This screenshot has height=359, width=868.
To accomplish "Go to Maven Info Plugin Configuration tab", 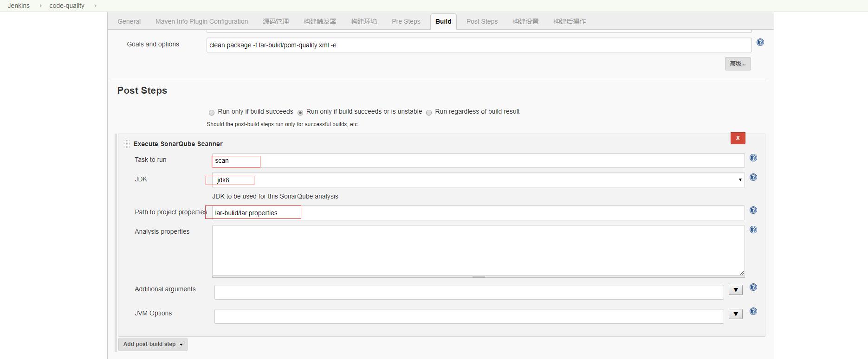I will point(201,21).
